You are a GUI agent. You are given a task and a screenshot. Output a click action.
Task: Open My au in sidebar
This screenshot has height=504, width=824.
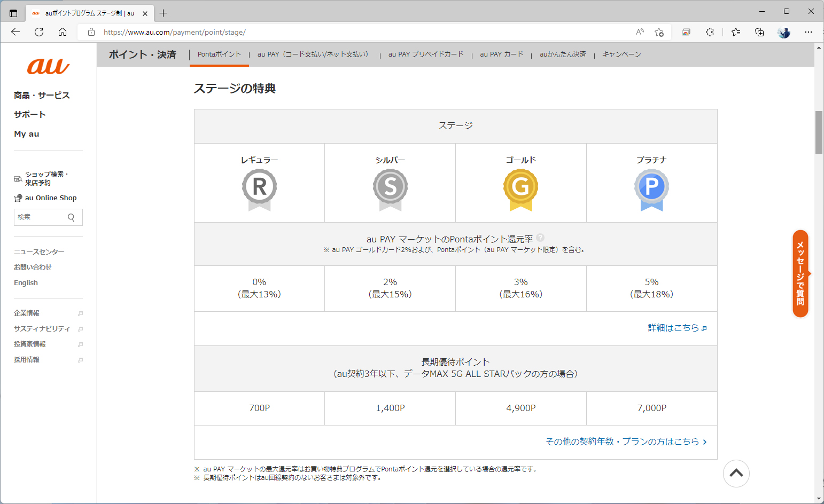click(27, 134)
